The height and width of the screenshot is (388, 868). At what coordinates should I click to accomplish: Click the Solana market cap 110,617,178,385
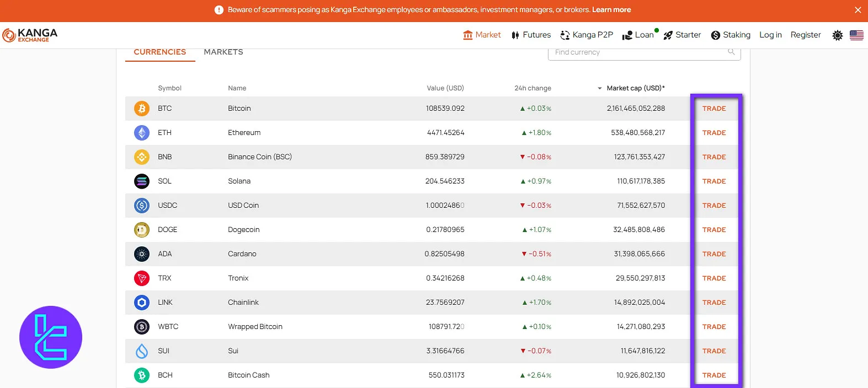641,181
